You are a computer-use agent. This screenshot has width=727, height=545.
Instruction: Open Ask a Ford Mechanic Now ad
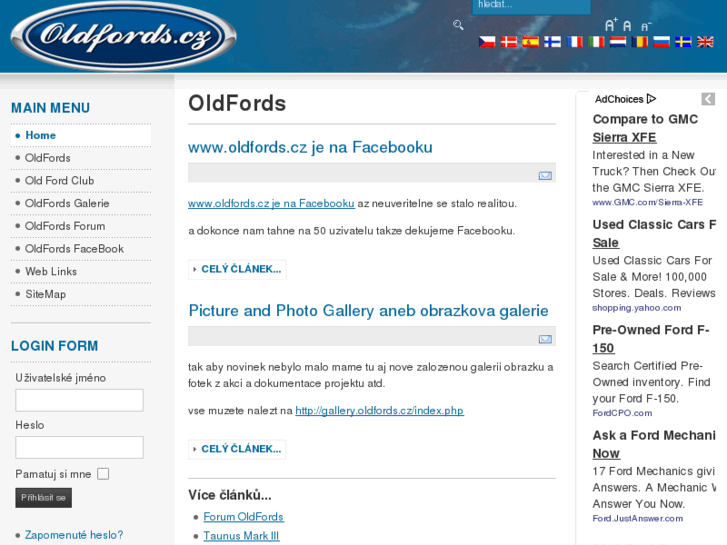pos(654,444)
